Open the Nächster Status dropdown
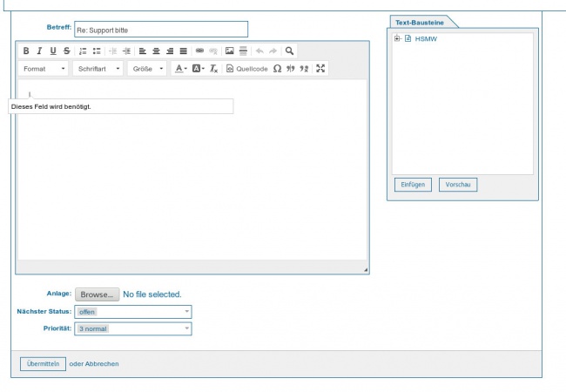The height and width of the screenshot is (392, 566). (133, 311)
